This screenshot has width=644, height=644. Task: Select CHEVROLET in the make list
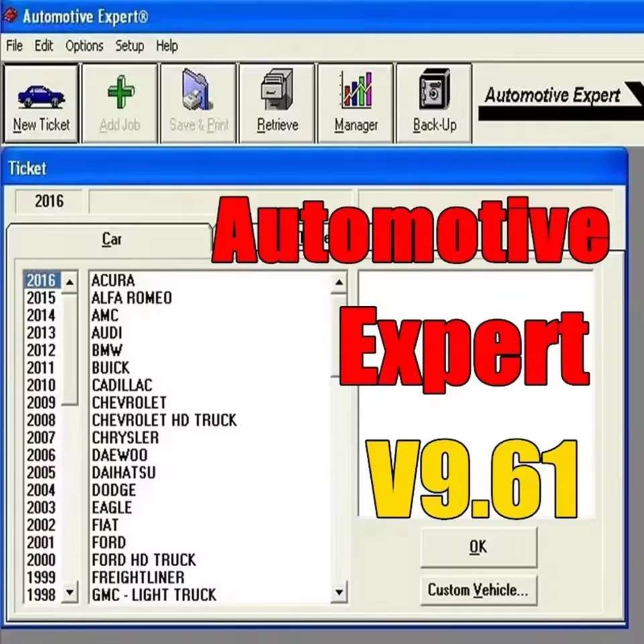coord(129,402)
